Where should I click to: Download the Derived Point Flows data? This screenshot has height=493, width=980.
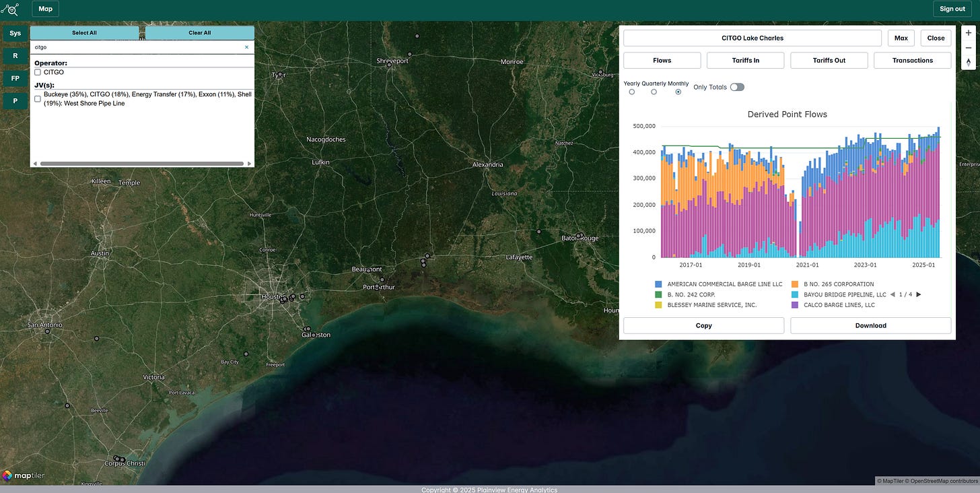[x=870, y=325]
